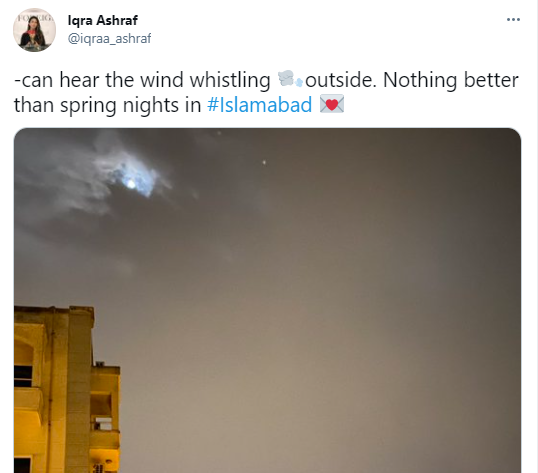538x473 pixels.
Task: Open the tweet's three-dot more options menu
Action: 513,20
